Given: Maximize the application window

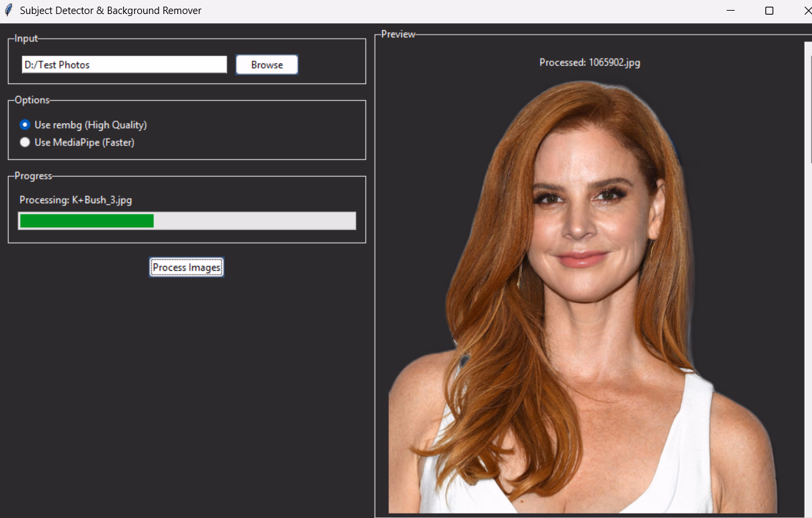Looking at the screenshot, I should (769, 11).
